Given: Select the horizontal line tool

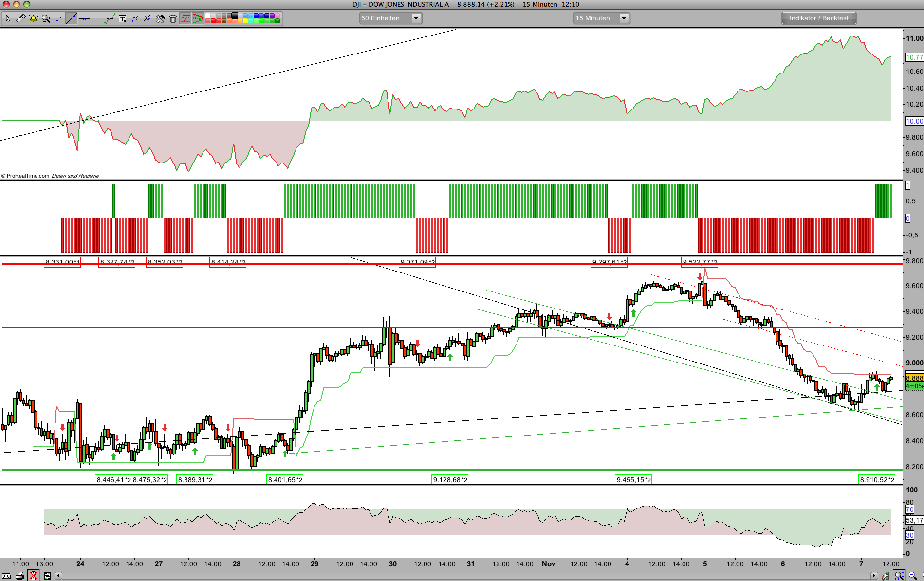Looking at the screenshot, I should (x=84, y=18).
